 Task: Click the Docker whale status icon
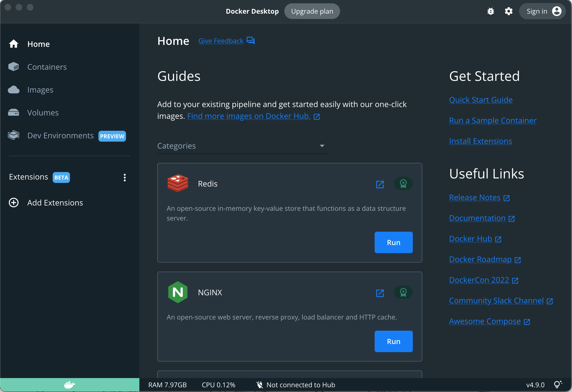69,385
